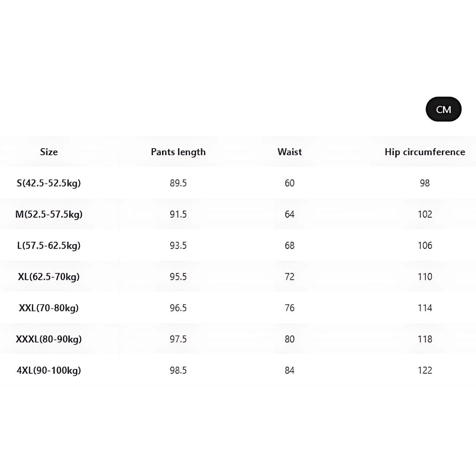The width and height of the screenshot is (476, 476).
Task: Pick the XXL(70-80kg) size label
Action: coord(49,308)
